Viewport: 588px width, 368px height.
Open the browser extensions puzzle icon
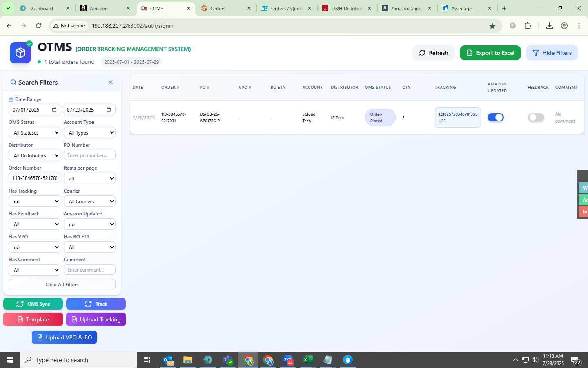click(528, 26)
